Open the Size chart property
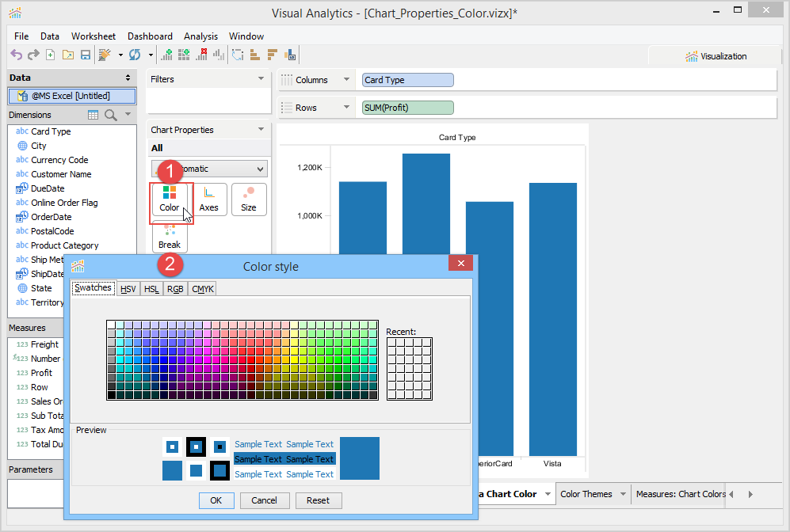Screen dimensions: 790x532 249,199
